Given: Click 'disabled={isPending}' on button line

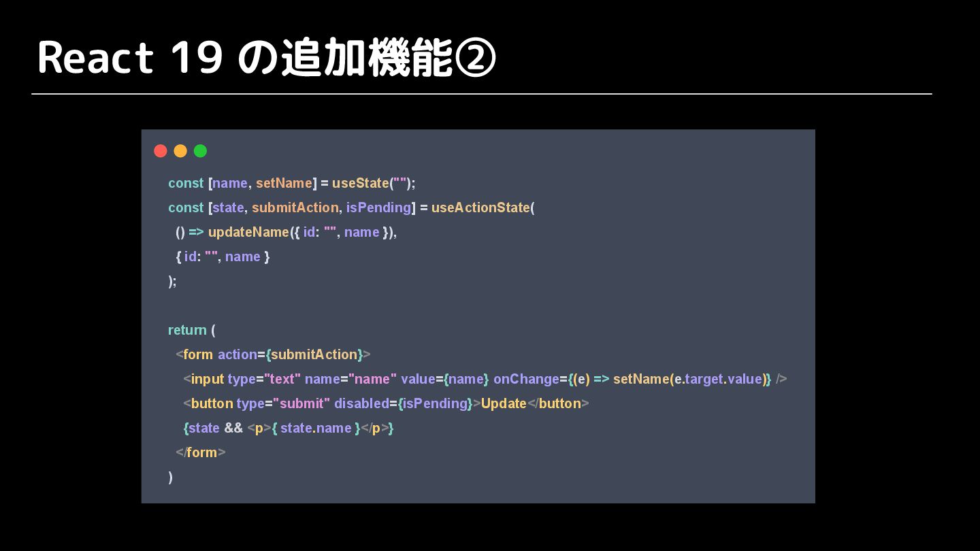Looking at the screenshot, I should tap(403, 403).
